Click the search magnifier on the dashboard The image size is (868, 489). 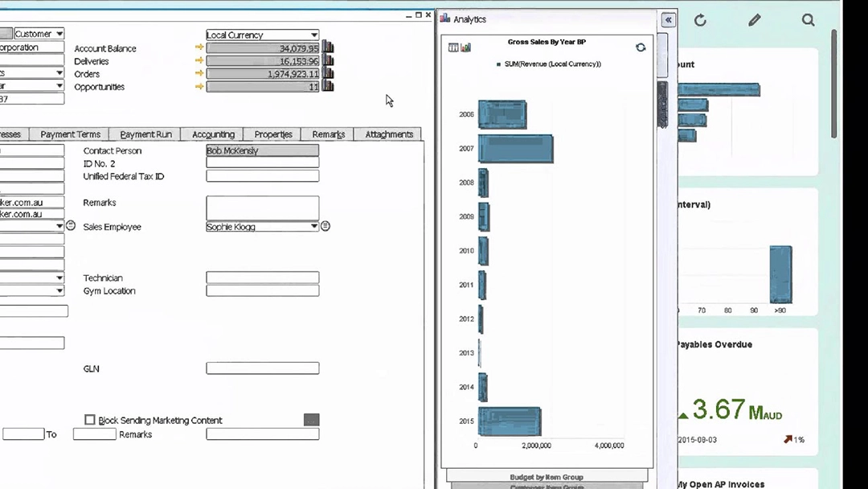pyautogui.click(x=808, y=20)
